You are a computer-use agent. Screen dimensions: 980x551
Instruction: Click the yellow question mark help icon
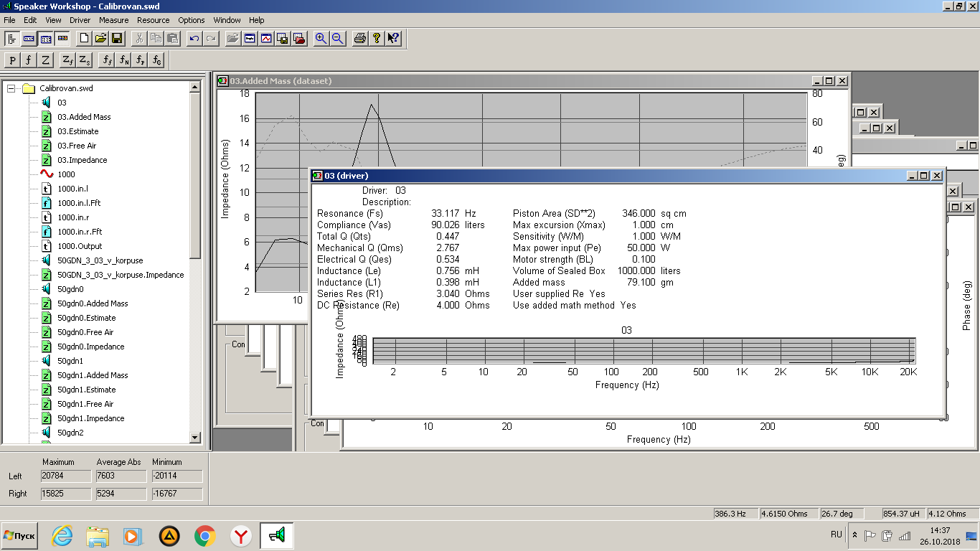click(x=377, y=39)
